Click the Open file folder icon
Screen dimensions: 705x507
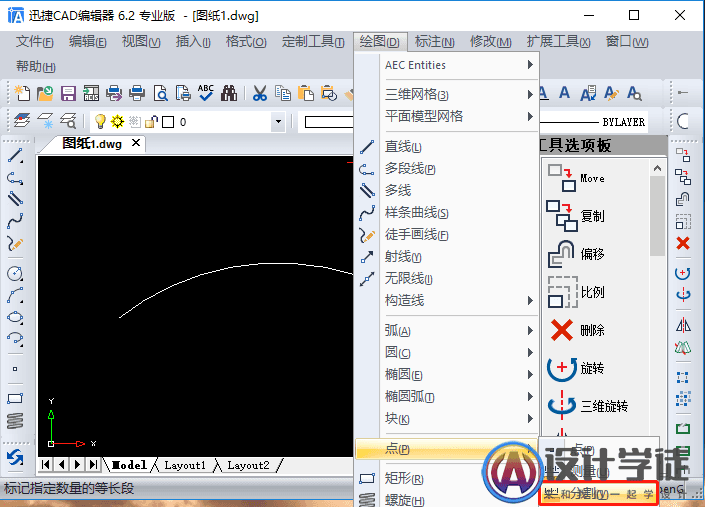(x=45, y=93)
